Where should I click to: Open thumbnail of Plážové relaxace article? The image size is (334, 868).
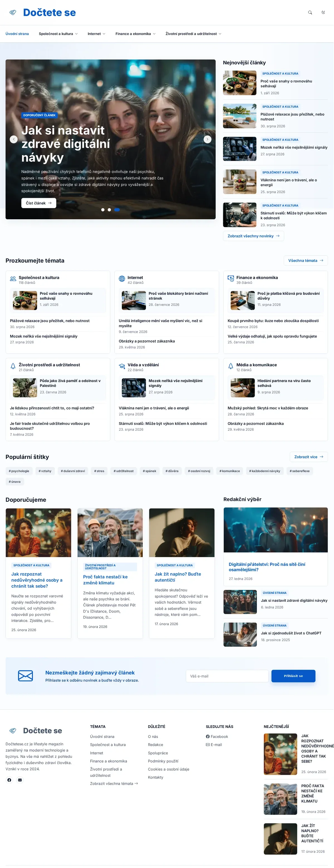(240, 116)
